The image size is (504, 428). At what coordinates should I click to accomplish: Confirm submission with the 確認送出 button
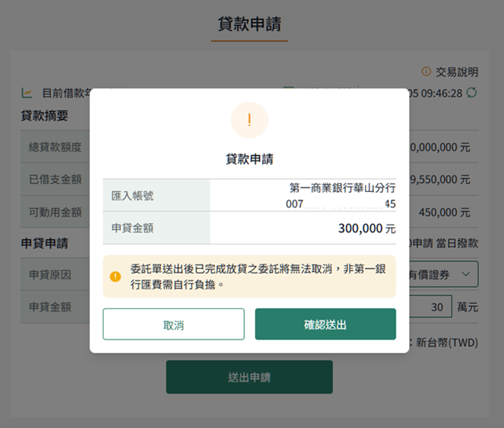click(x=325, y=324)
